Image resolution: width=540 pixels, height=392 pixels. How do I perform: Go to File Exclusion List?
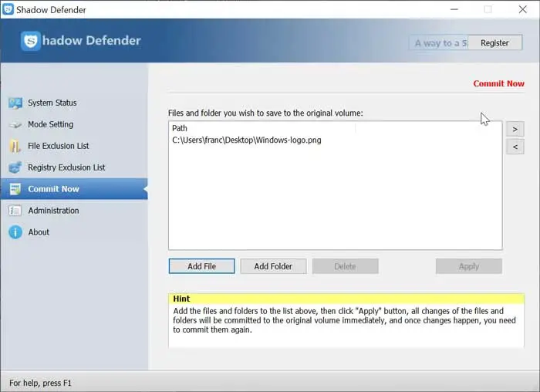[x=58, y=146]
